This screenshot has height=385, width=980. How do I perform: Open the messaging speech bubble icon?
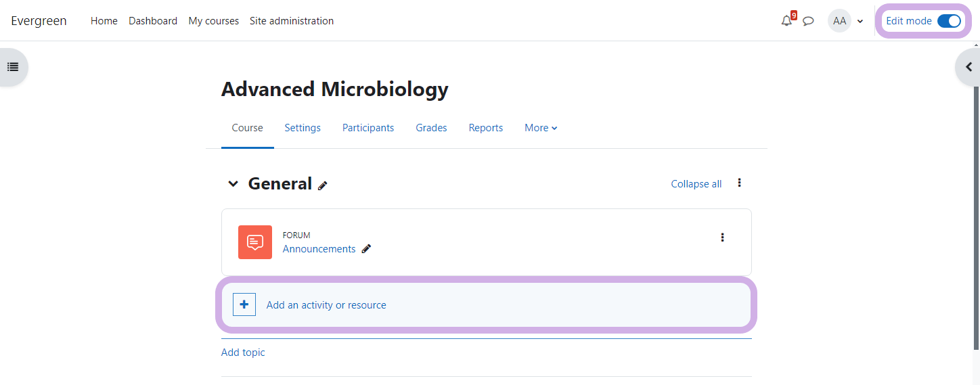(808, 21)
